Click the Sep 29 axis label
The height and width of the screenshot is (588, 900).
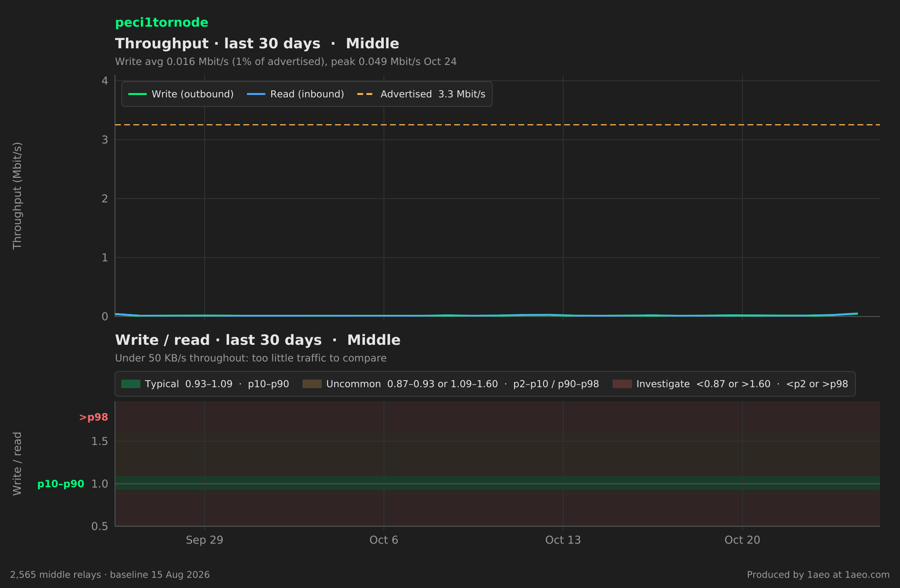click(x=205, y=540)
